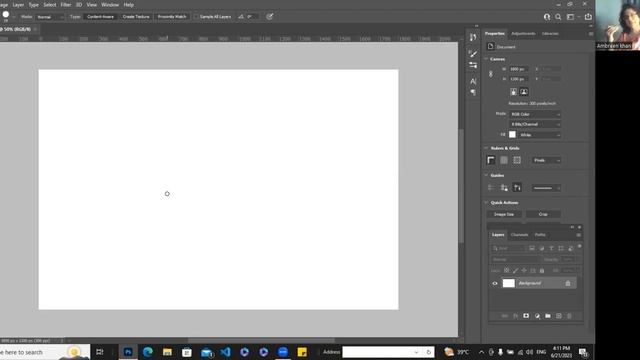Collapse the Quick Actions section
640x360 pixels.
click(486, 203)
